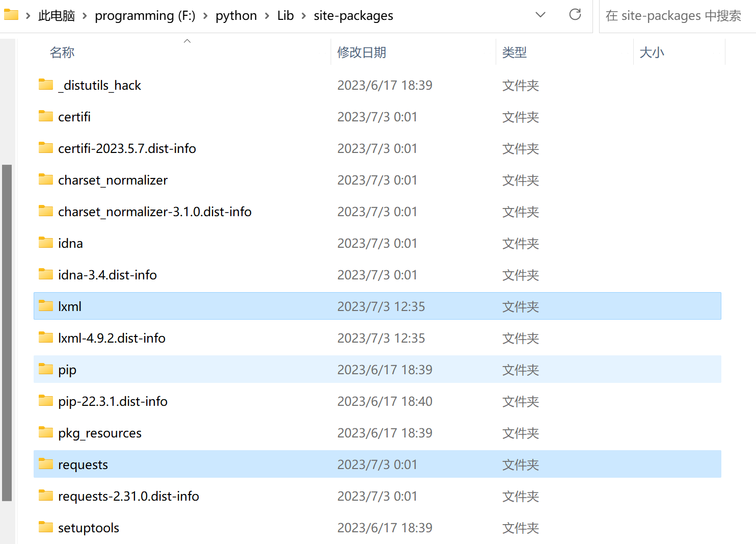
Task: Expand chevron after programming (F:) breadcrumb
Action: tap(205, 16)
